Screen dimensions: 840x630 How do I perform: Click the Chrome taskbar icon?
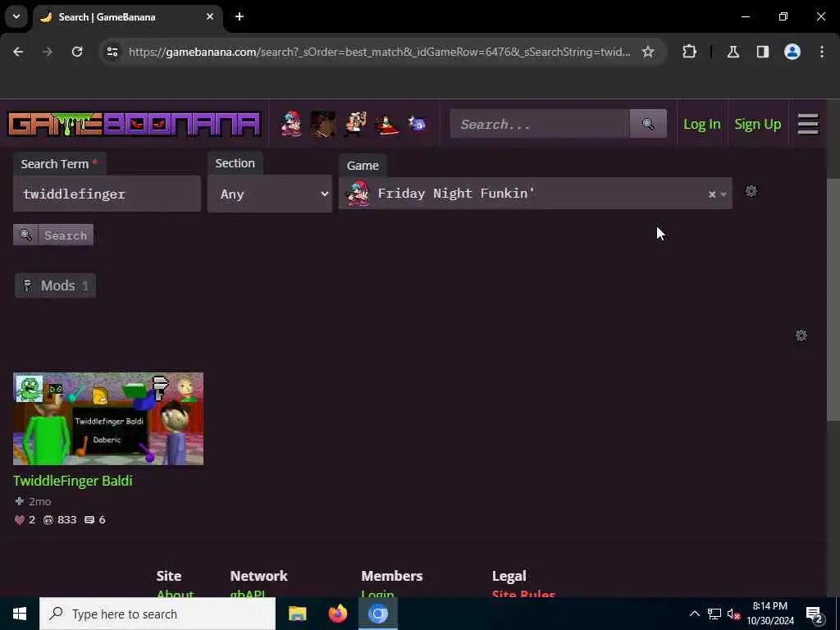377,614
